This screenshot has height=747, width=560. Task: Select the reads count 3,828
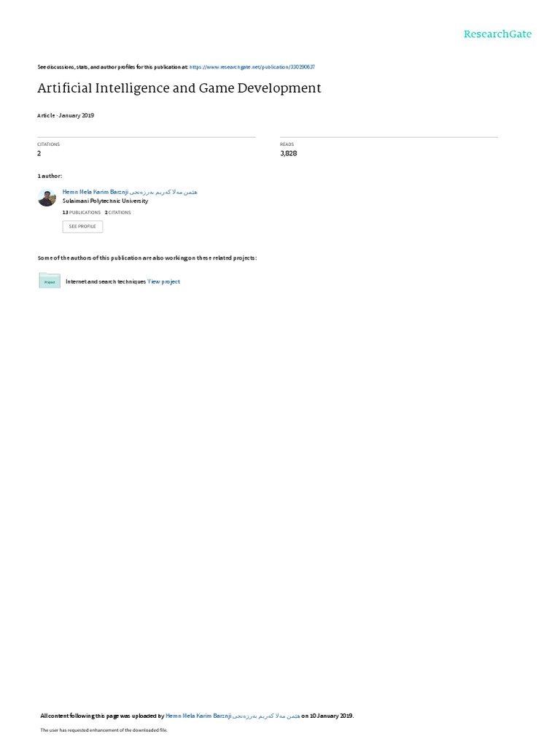point(289,153)
